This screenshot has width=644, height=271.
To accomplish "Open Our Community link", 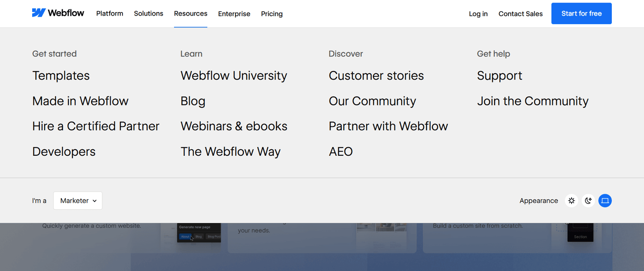I will click(373, 101).
